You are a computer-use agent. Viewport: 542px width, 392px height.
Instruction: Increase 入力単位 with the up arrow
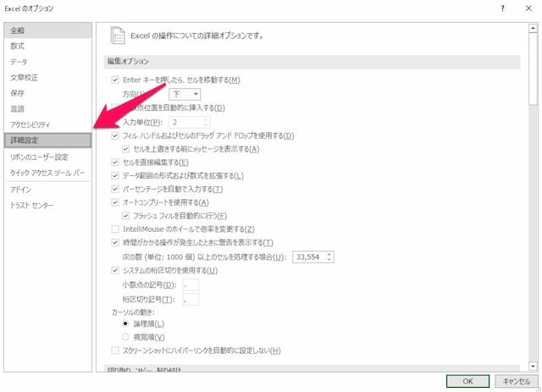[x=206, y=119]
